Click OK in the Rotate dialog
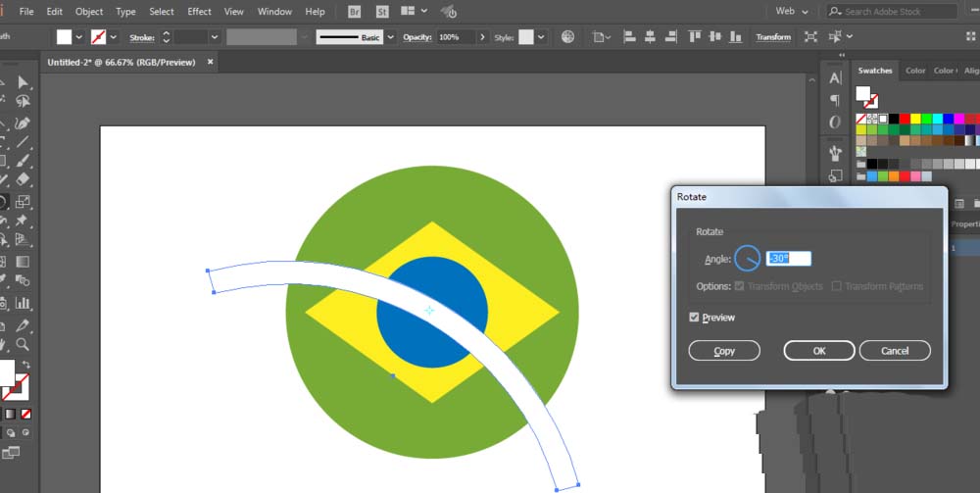Viewport: 980px width, 493px height. 819,351
